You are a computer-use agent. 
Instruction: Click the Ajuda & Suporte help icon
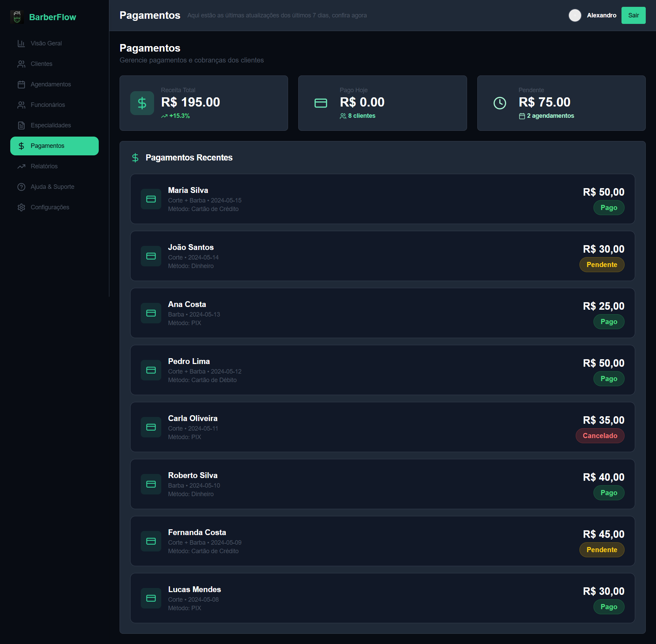21,187
